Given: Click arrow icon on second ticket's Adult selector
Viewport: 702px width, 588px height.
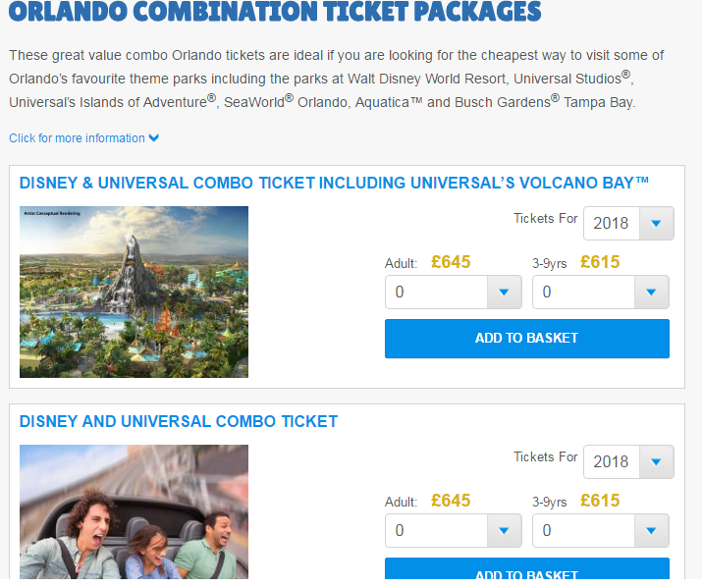Looking at the screenshot, I should (504, 531).
